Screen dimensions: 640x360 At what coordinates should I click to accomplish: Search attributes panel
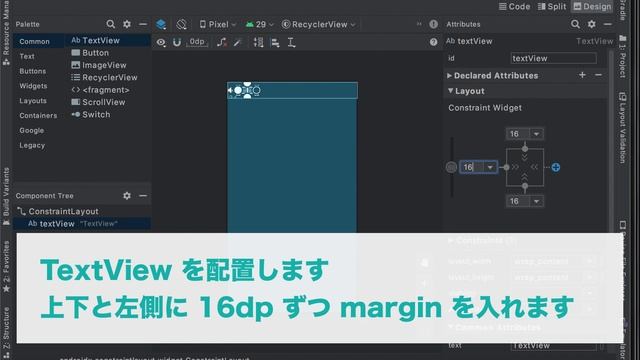point(575,24)
